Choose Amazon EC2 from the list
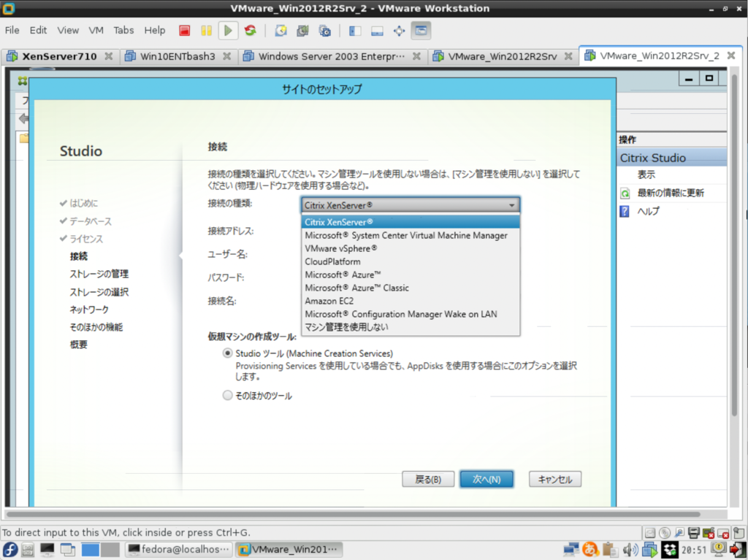 pyautogui.click(x=411, y=301)
